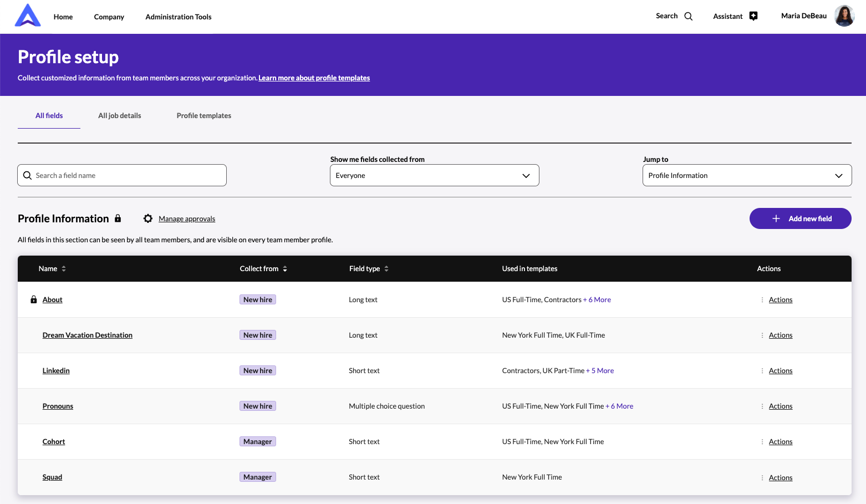Screen dimensions: 866x504
Task: Open Administration Tools menu
Action: 179,17
